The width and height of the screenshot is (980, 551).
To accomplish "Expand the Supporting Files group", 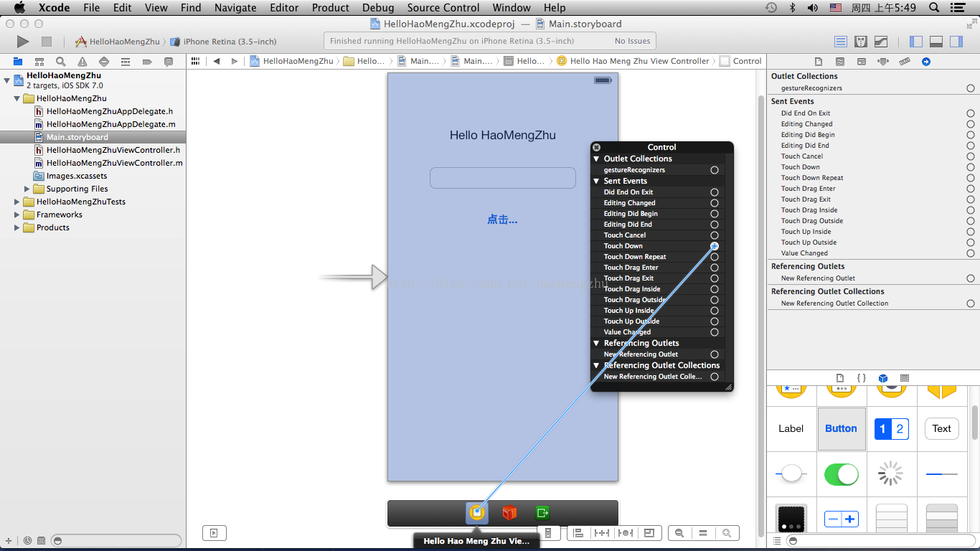I will pos(27,189).
